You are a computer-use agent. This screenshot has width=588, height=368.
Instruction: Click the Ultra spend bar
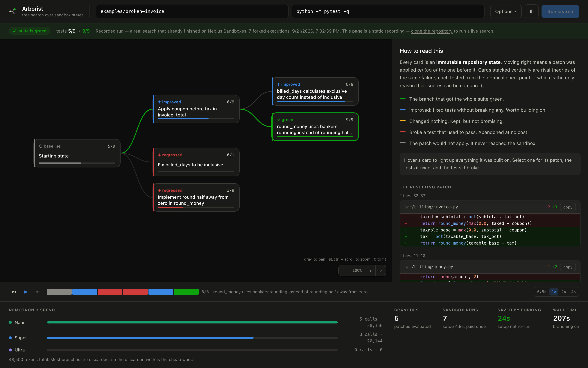pyautogui.click(x=192, y=350)
